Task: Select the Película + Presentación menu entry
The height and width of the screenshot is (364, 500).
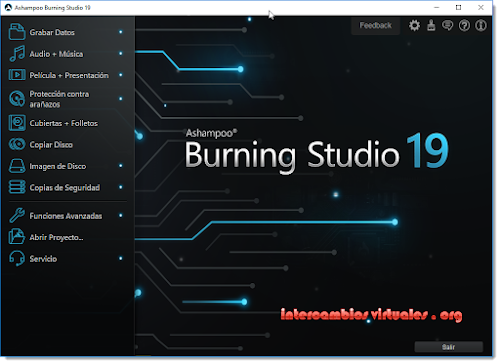Action: 69,75
